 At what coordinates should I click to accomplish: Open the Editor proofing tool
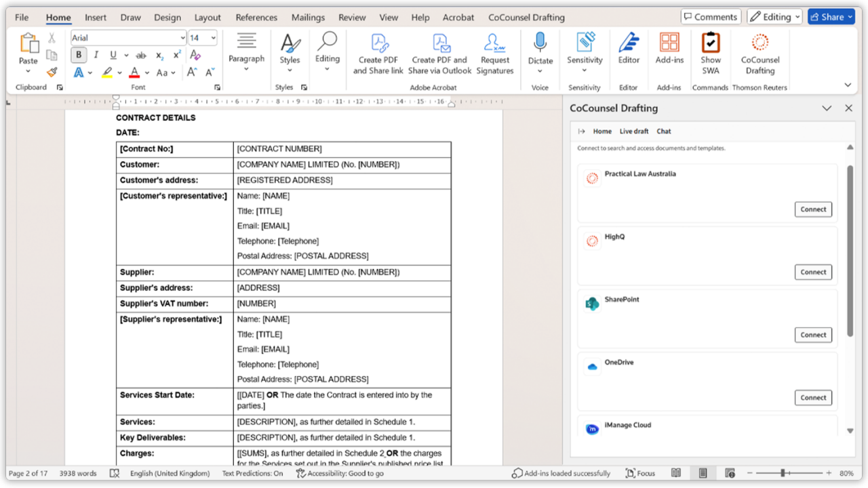click(x=629, y=48)
